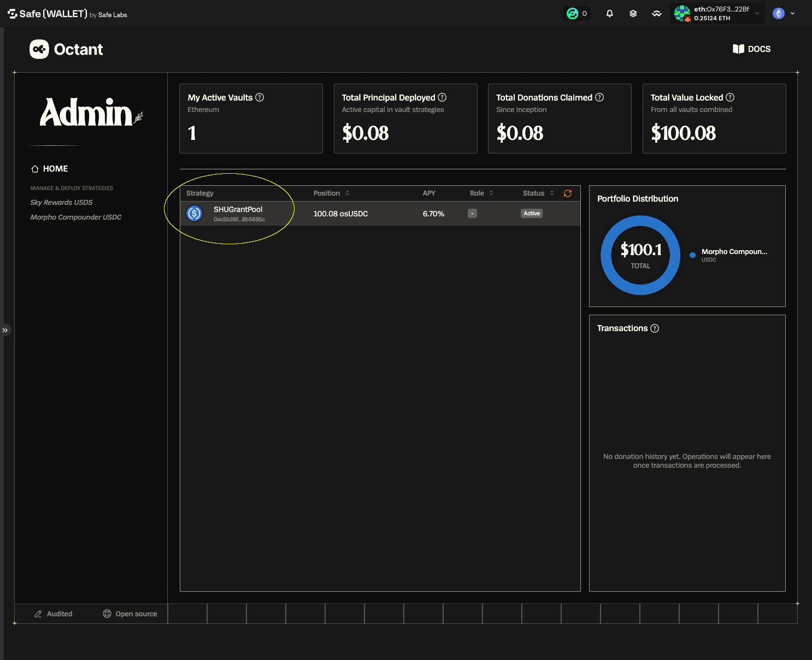
Task: Open the Ethereum network selector
Action: pos(784,14)
